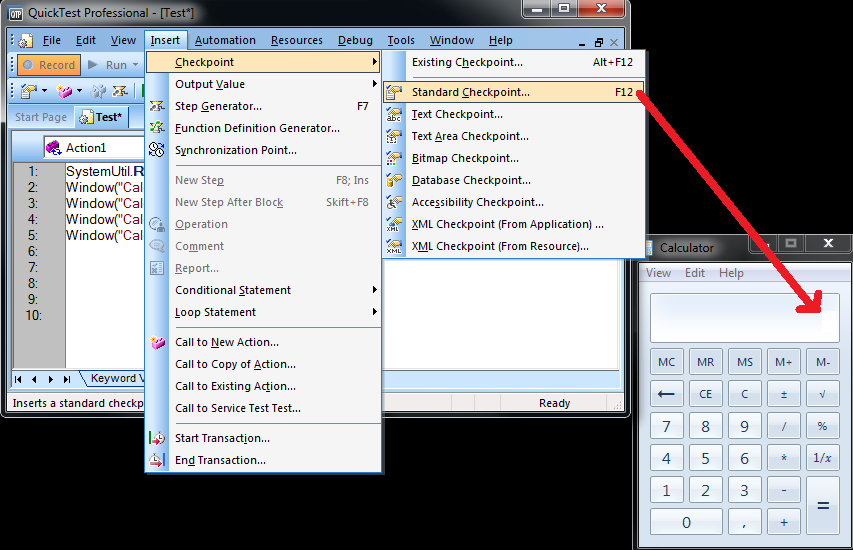Choose Call to Service Test Test
This screenshot has height=550, width=853.
264,408
